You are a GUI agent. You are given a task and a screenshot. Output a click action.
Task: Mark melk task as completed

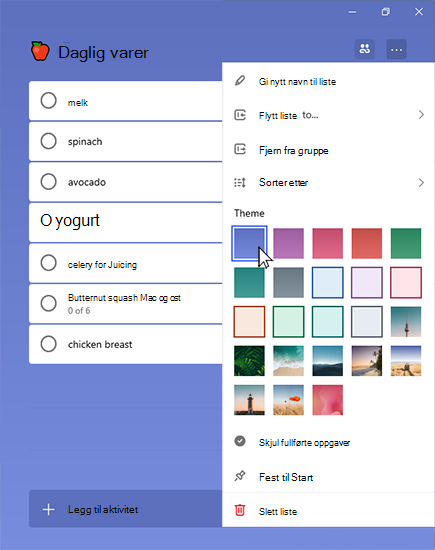[48, 101]
